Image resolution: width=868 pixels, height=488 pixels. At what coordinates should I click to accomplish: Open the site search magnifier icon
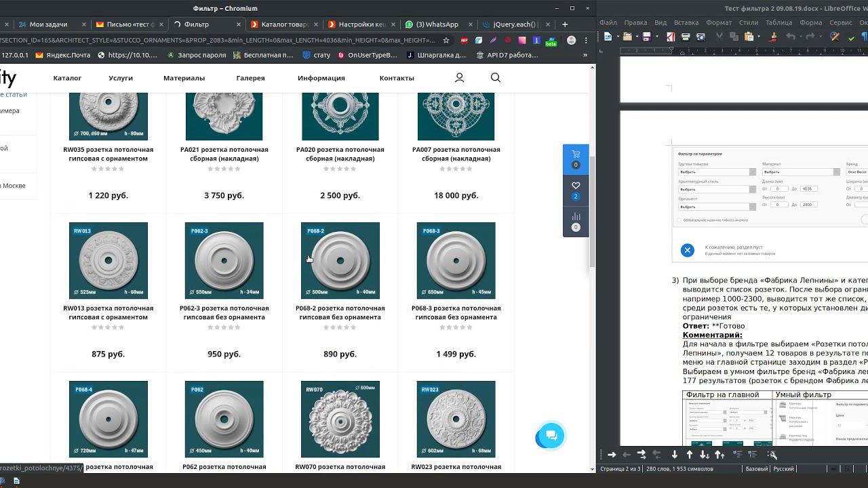[x=496, y=78]
